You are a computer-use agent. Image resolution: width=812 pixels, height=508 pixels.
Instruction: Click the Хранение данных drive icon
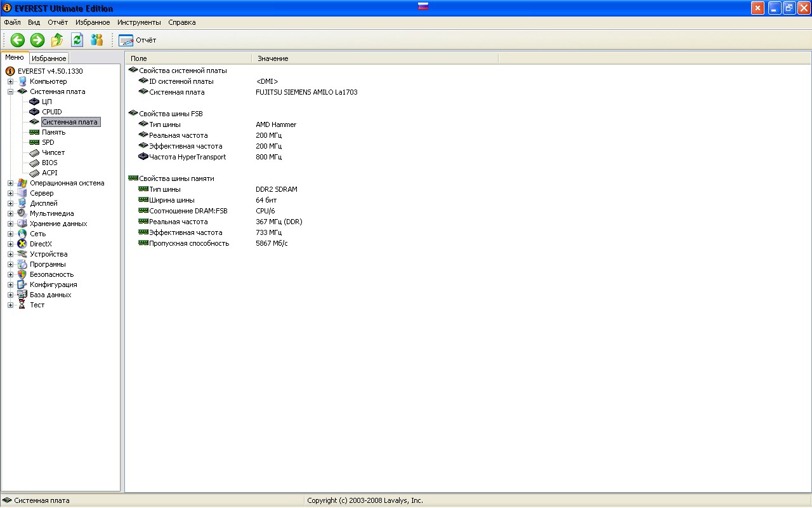[22, 224]
